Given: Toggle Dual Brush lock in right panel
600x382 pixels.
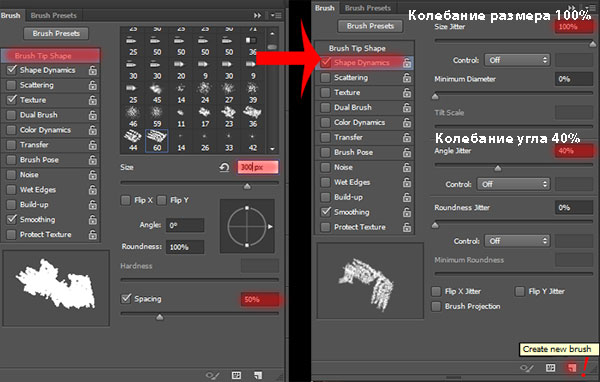Looking at the screenshot, I should tap(407, 108).
